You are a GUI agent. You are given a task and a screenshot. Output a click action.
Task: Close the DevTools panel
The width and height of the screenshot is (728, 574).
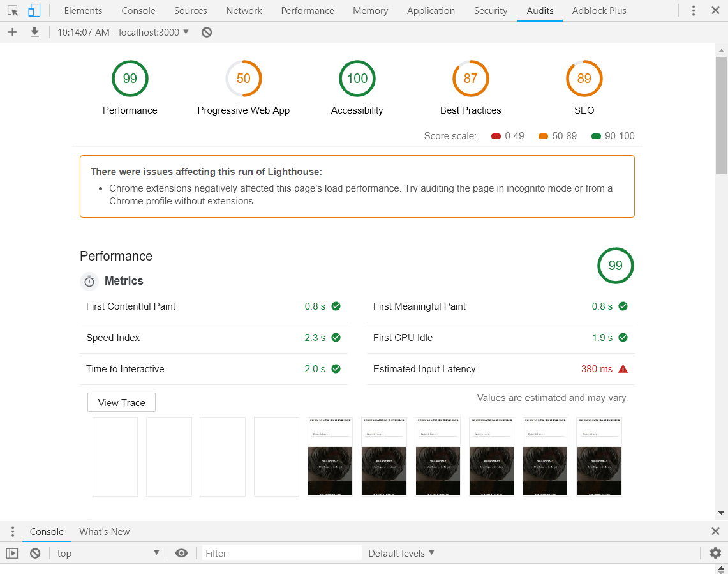tap(715, 10)
